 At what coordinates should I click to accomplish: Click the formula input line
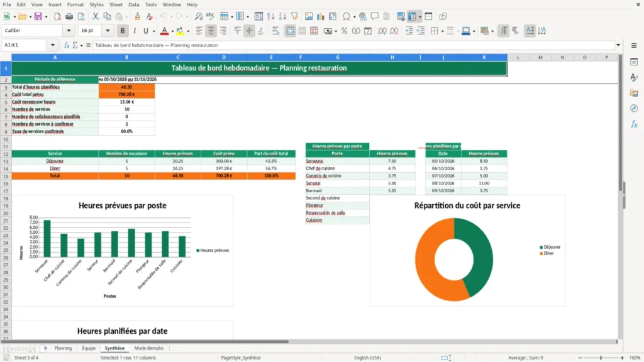pos(353,45)
